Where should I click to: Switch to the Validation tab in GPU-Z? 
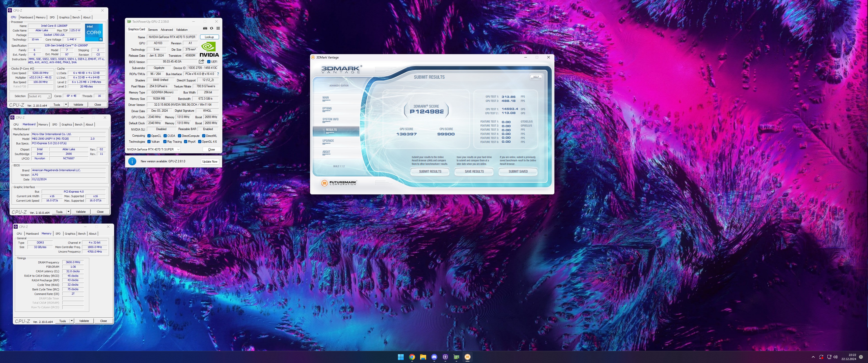coord(182,30)
